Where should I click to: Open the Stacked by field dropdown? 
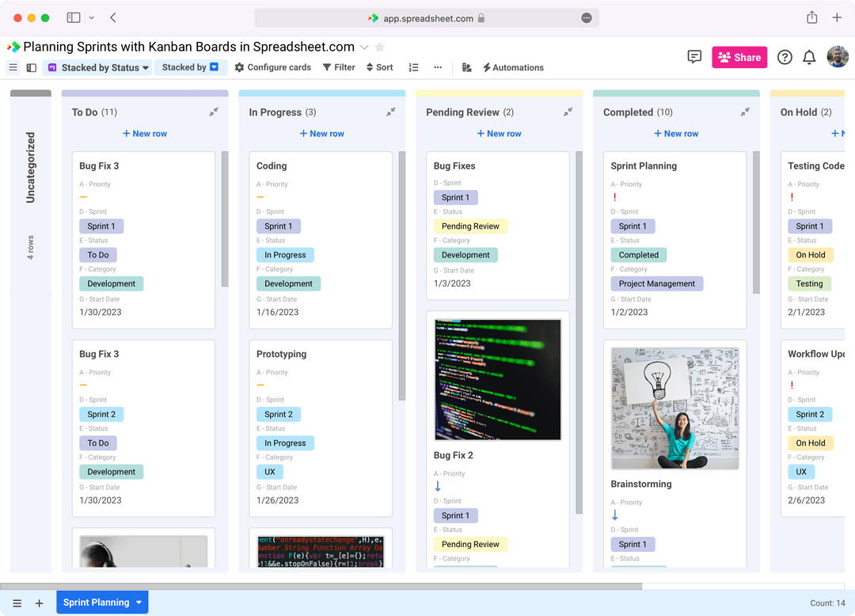[x=191, y=67]
